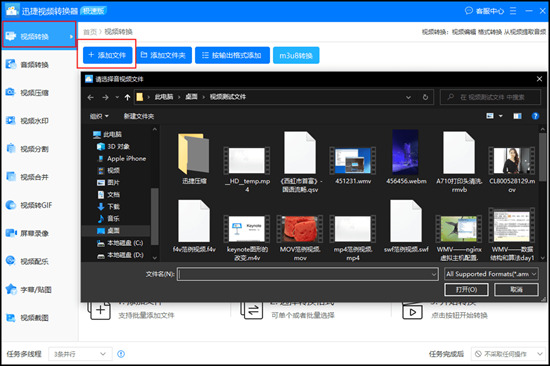Image resolution: width=550 pixels, height=366 pixels.
Task: Click the search box in 视频测试文件
Action: (x=490, y=97)
